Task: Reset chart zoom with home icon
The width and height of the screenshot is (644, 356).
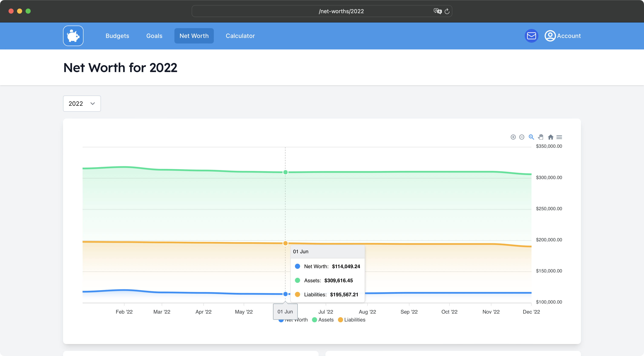Action: [x=551, y=137]
